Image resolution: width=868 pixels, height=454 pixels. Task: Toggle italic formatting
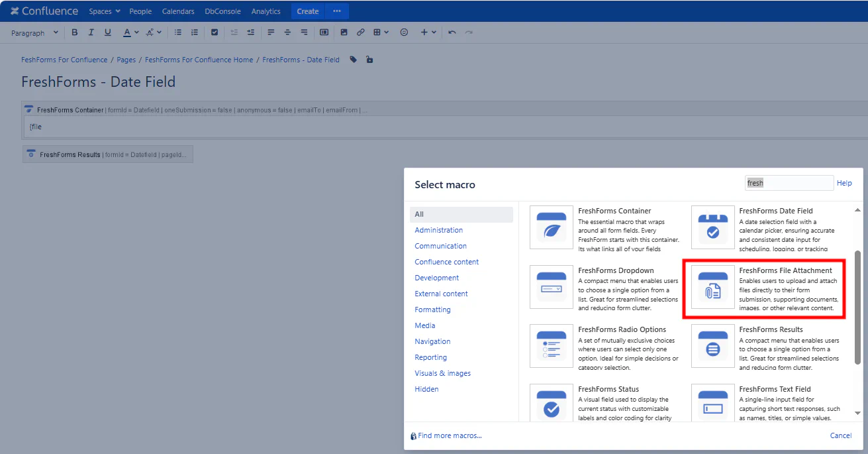91,32
